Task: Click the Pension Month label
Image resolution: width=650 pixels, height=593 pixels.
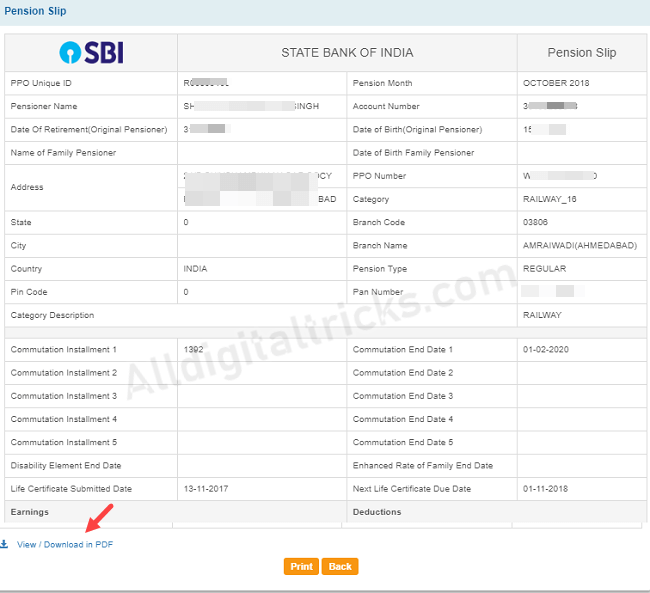Action: click(382, 83)
